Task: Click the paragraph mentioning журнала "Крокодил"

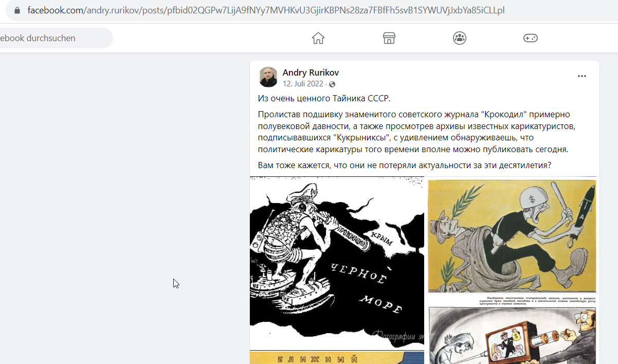Action: [414, 132]
